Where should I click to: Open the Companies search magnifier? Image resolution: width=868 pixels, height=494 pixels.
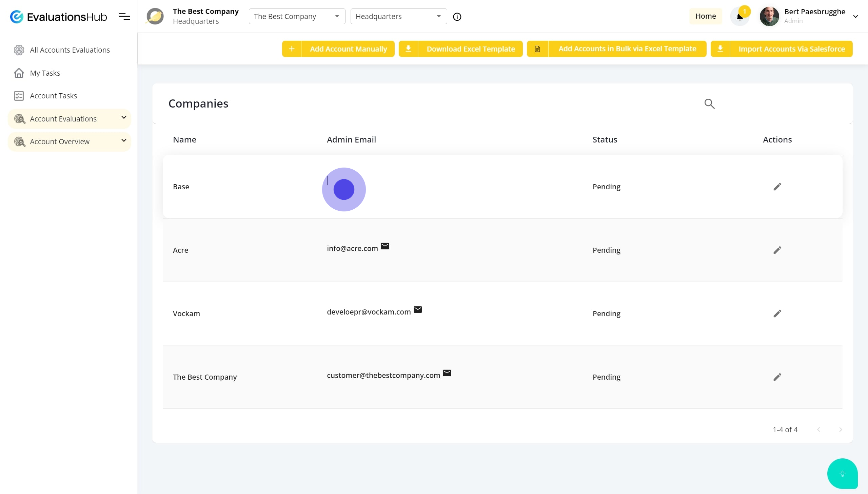[709, 104]
